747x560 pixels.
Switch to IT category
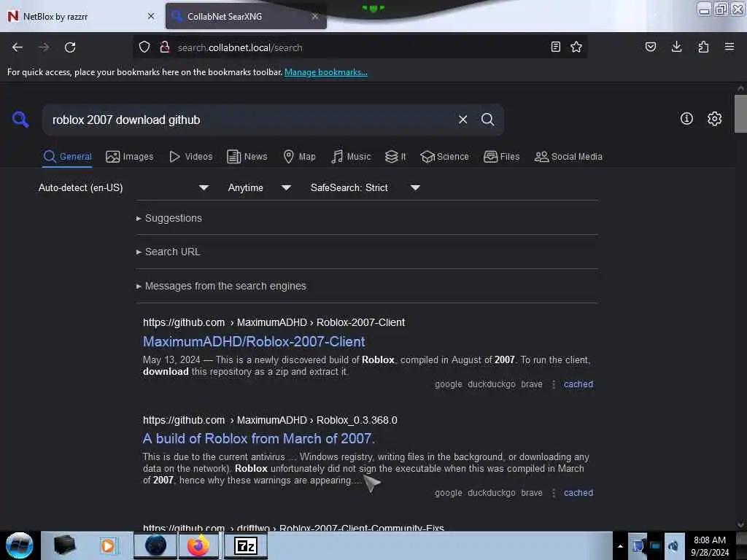point(395,157)
